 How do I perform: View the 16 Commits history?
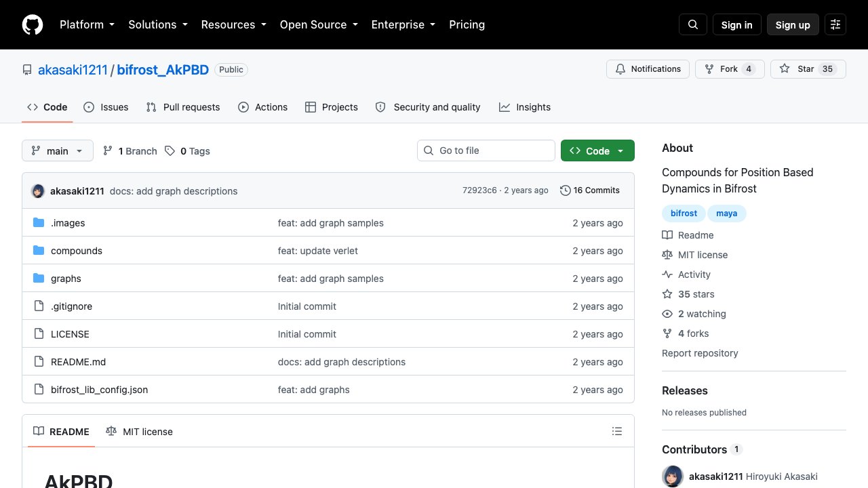point(590,190)
